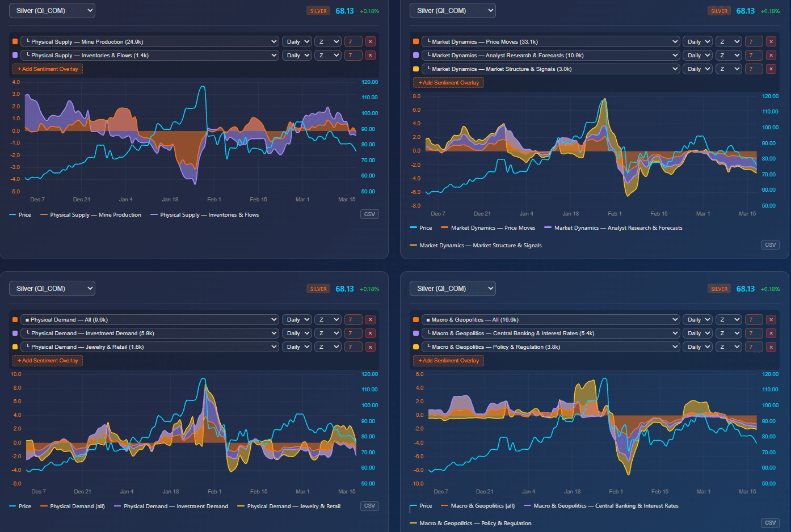This screenshot has height=532, width=791.
Task: Add Sentiment Overlay in Physical Supply panel
Action: pyautogui.click(x=48, y=69)
